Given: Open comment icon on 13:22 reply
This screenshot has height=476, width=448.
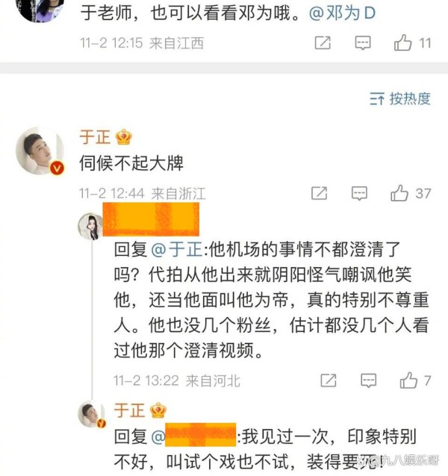Looking at the screenshot, I should pos(368,381).
